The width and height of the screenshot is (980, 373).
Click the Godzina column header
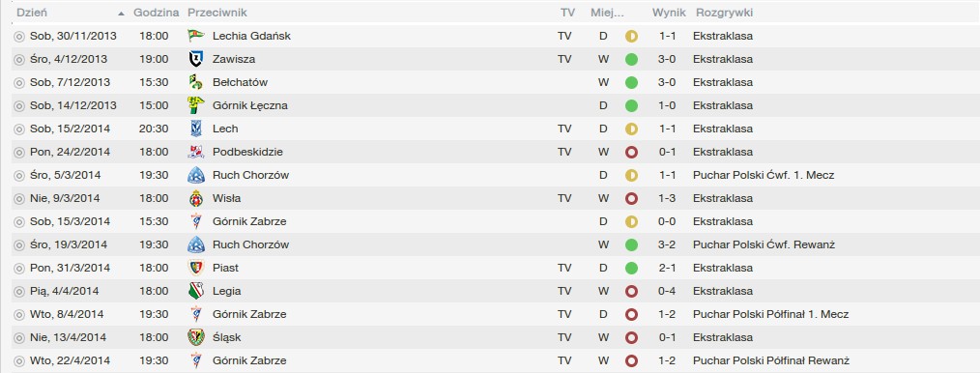(157, 13)
